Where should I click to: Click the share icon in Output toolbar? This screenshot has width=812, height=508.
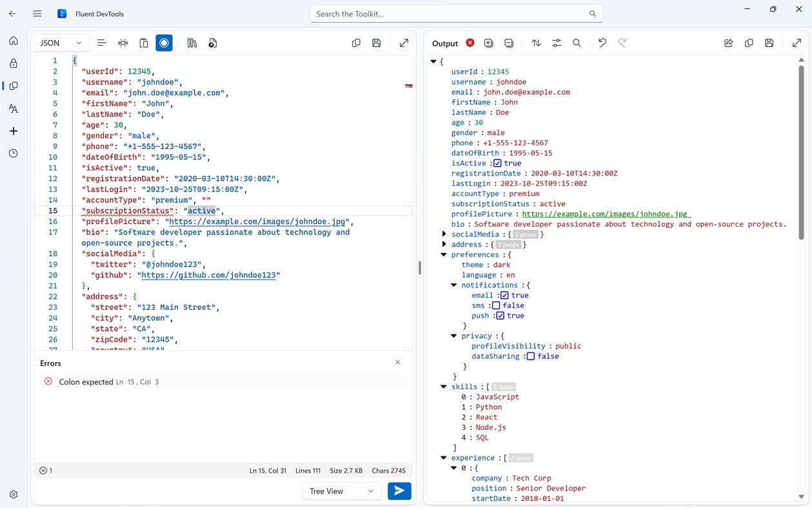[x=728, y=43]
